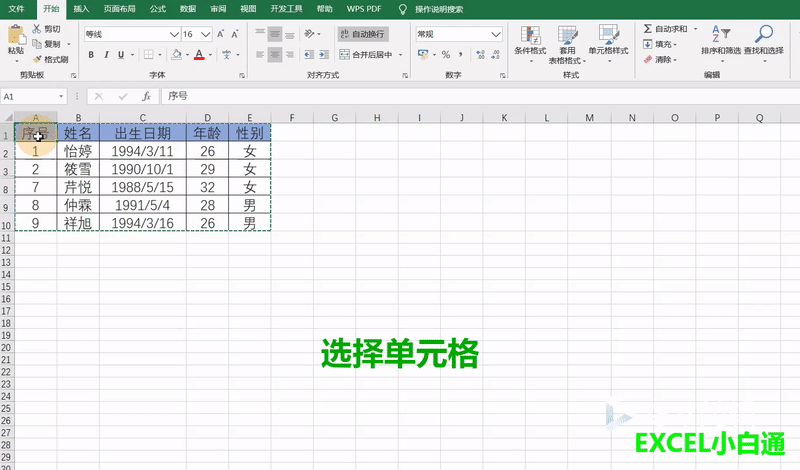This screenshot has width=800, height=470.
Task: Open the font size 16 dropdown
Action: tap(206, 34)
